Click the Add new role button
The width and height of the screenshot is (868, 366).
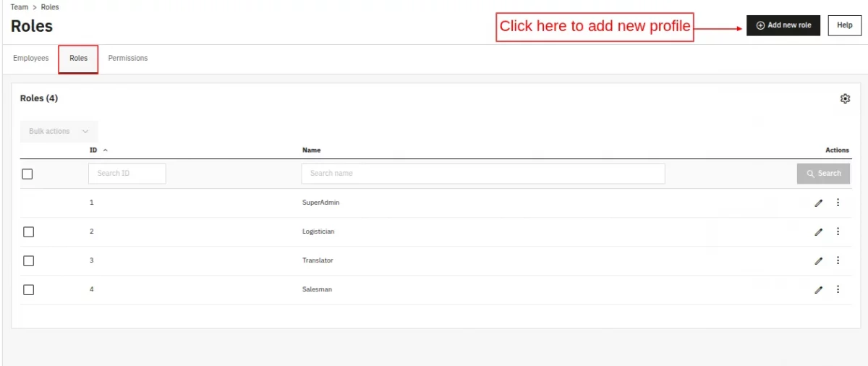[x=783, y=25]
